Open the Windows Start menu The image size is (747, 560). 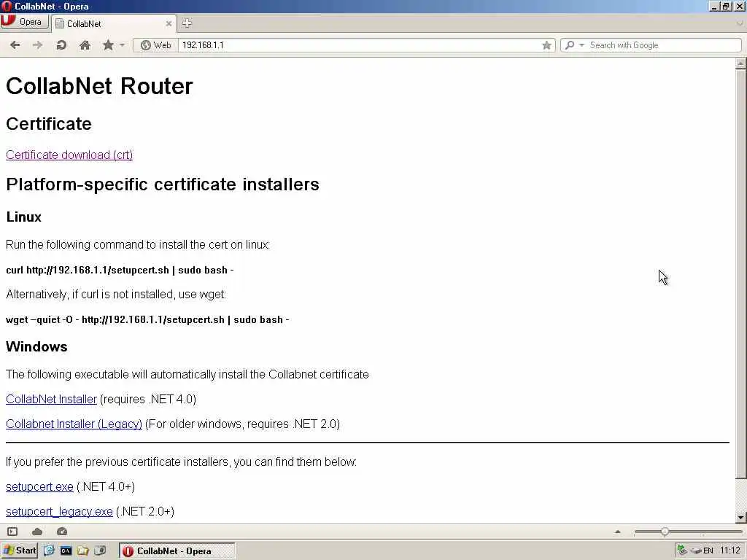[x=19, y=551]
